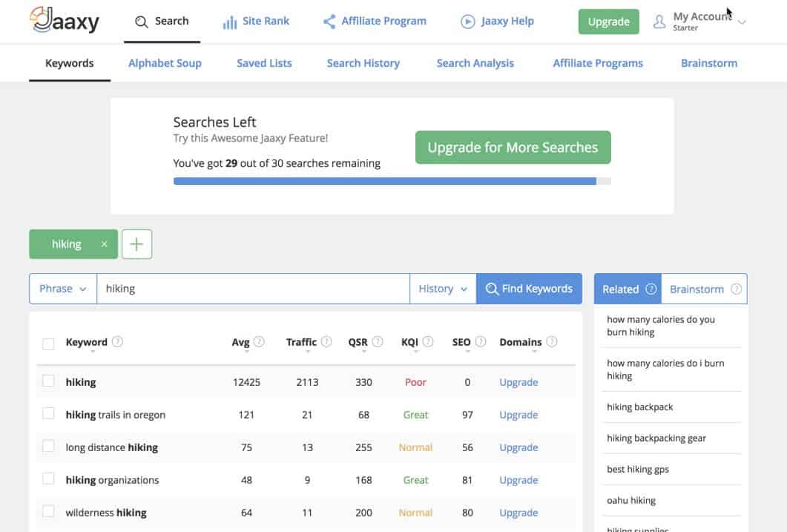Click the Jaaxy logo
787x532 pixels.
(x=65, y=20)
